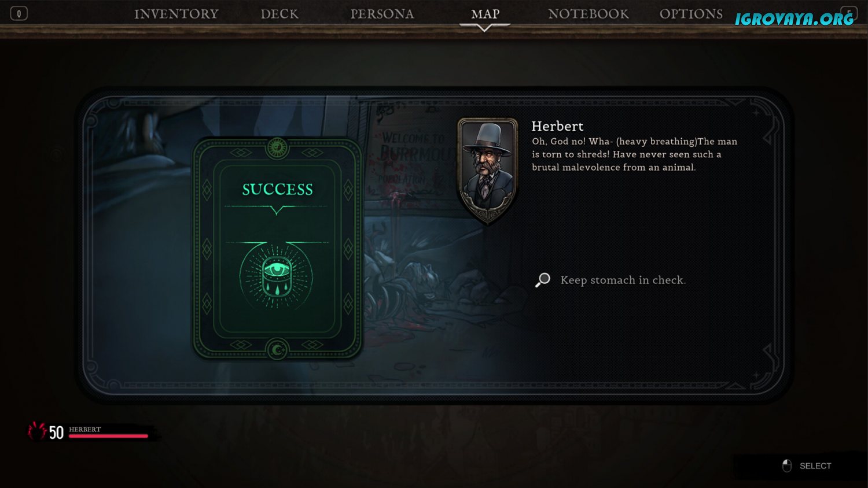This screenshot has height=488, width=868.
Task: Click the chevron indicator under MAP
Action: pyautogui.click(x=485, y=27)
